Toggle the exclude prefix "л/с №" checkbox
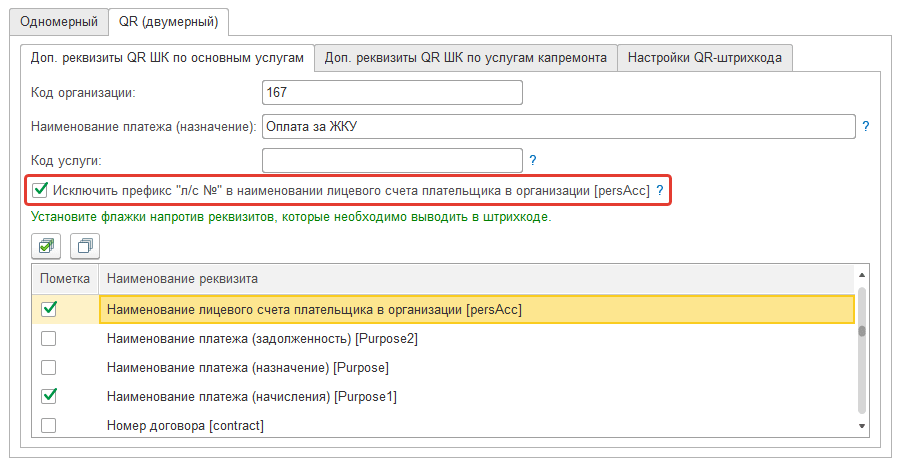 point(41,189)
